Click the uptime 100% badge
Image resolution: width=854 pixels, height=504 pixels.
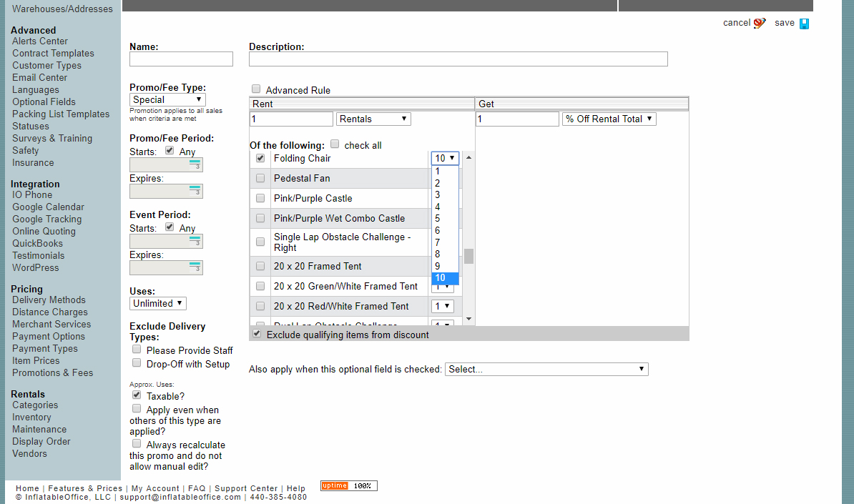pyautogui.click(x=348, y=486)
